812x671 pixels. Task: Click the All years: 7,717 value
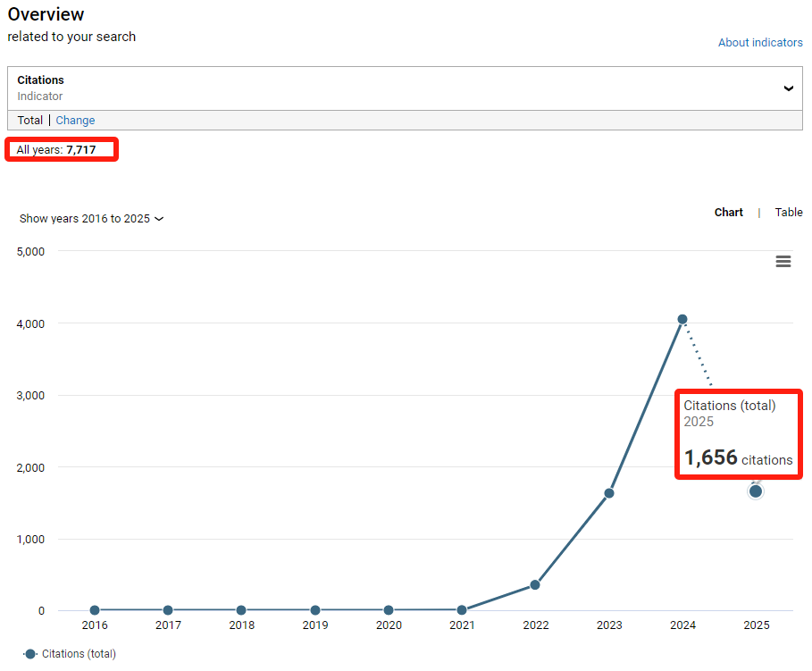(x=56, y=150)
